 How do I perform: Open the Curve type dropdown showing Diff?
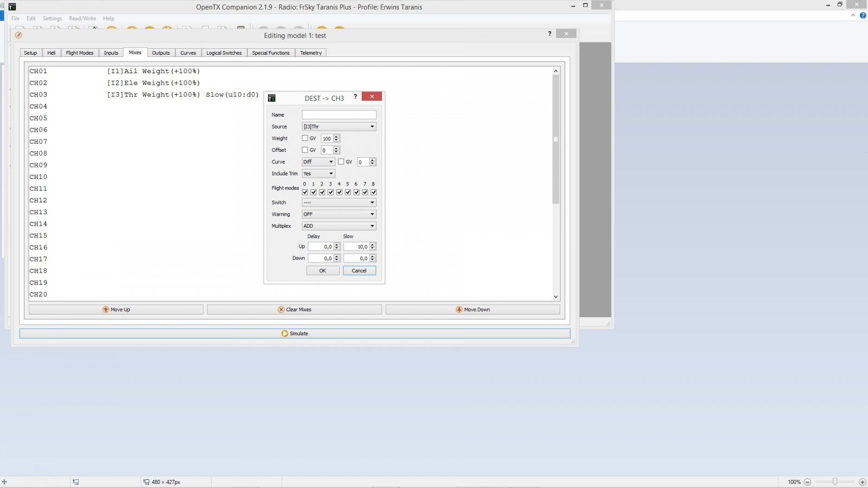pos(318,162)
